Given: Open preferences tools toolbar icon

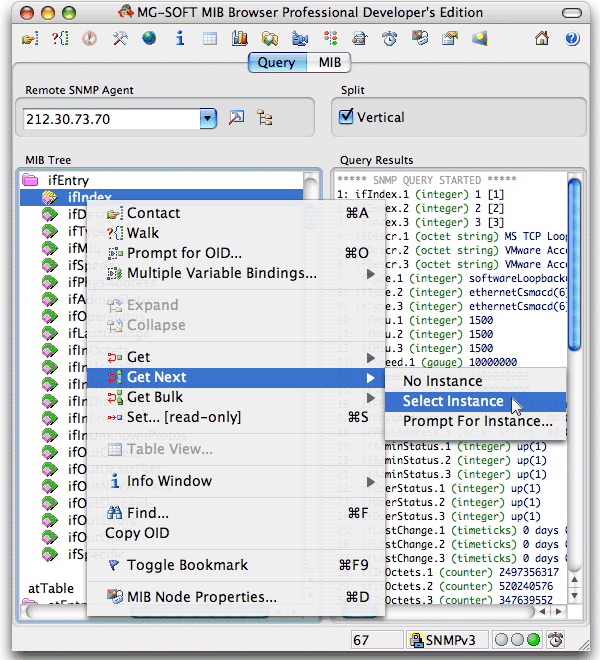Looking at the screenshot, I should 120,39.
